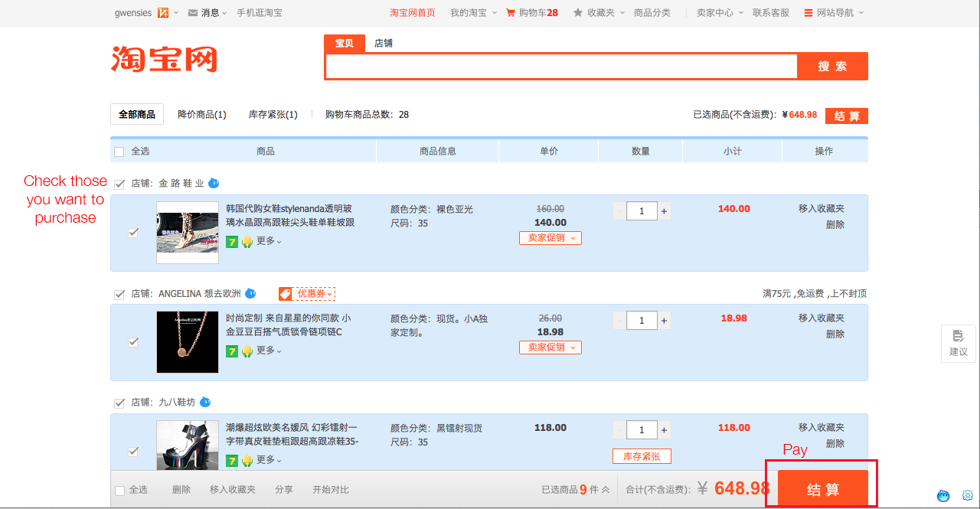Viewport: 980px width, 509px height.
Task: Click the star icon beside 收藏夹
Action: [x=579, y=13]
